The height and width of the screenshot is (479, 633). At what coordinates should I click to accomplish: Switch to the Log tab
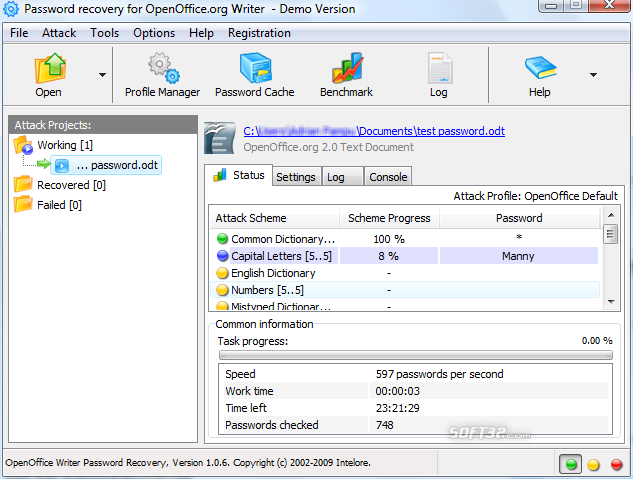click(342, 177)
